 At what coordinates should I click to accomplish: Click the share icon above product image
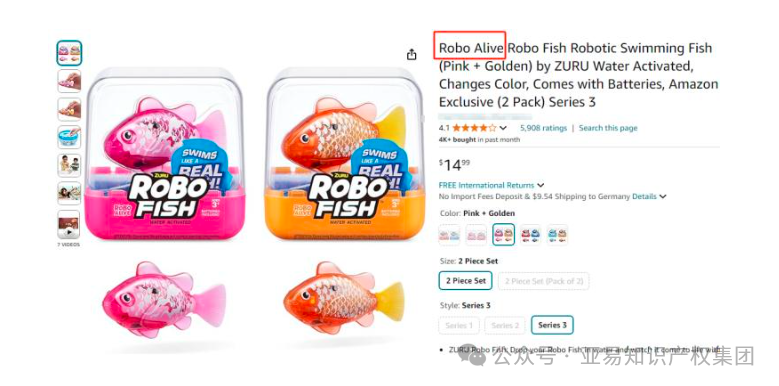[411, 55]
